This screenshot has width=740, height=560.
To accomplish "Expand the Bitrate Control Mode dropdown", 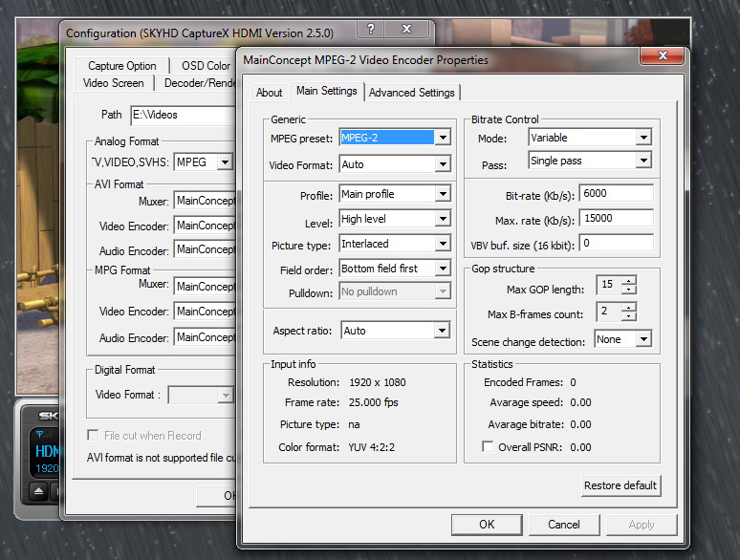I will coord(642,138).
